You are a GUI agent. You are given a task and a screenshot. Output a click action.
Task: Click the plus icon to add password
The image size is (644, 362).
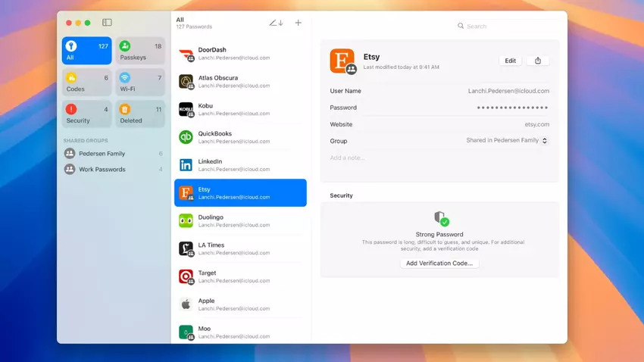(x=298, y=23)
